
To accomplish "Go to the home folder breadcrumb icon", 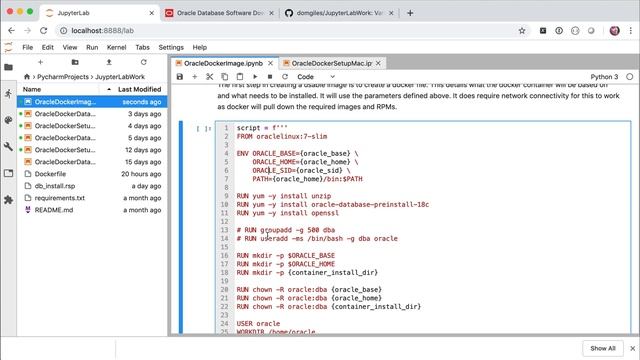I will 27,77.
